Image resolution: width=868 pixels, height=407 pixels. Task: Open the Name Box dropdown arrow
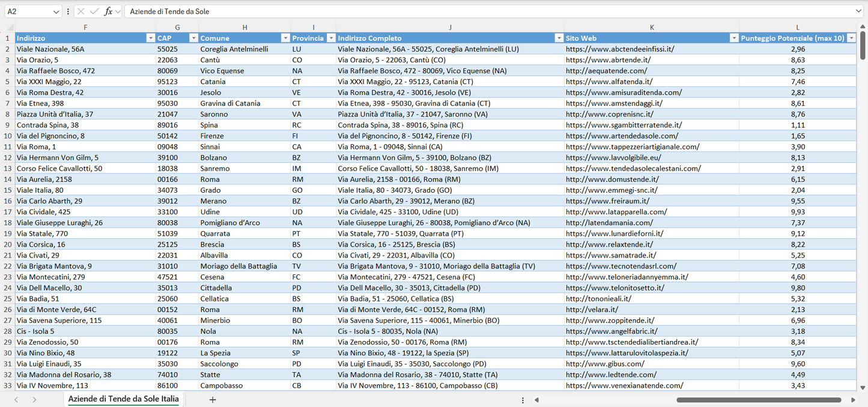tap(56, 11)
